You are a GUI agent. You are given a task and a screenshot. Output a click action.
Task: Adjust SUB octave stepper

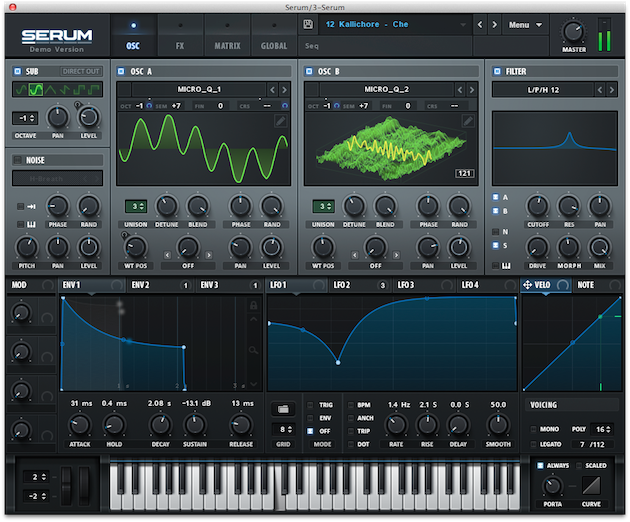[25, 118]
